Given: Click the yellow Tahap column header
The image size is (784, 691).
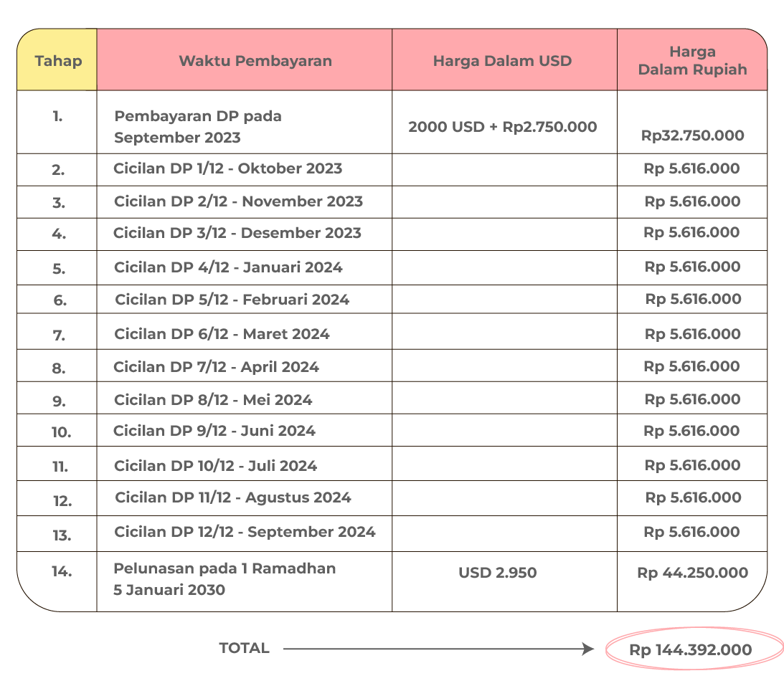Looking at the screenshot, I should pos(57,61).
